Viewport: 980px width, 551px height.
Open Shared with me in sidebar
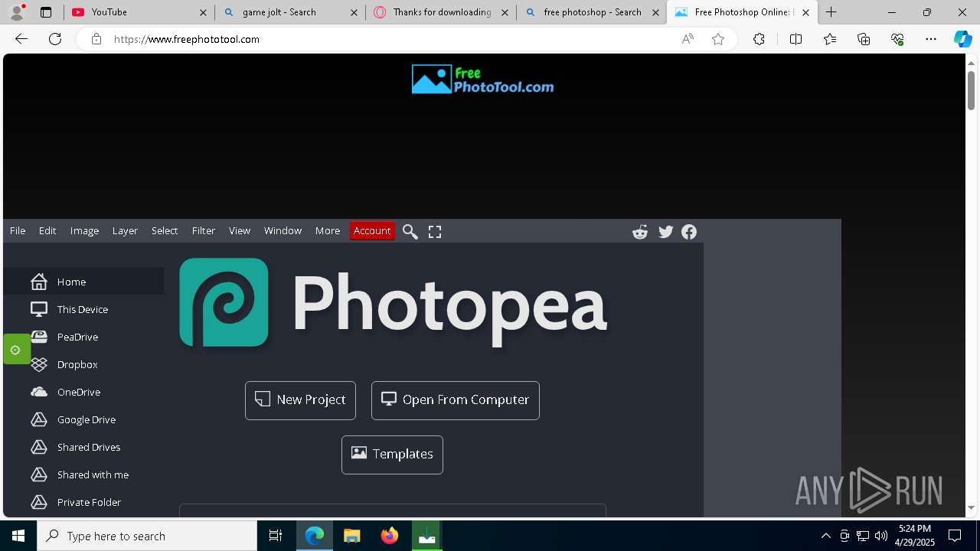[x=84, y=474]
